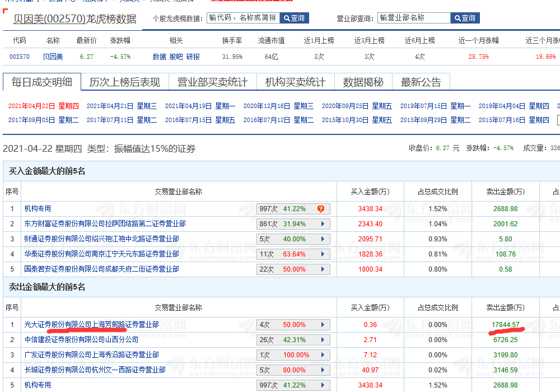Screen dimensions: 560x392
Task: Click the turnover rate value 31.95%
Action: (x=232, y=57)
